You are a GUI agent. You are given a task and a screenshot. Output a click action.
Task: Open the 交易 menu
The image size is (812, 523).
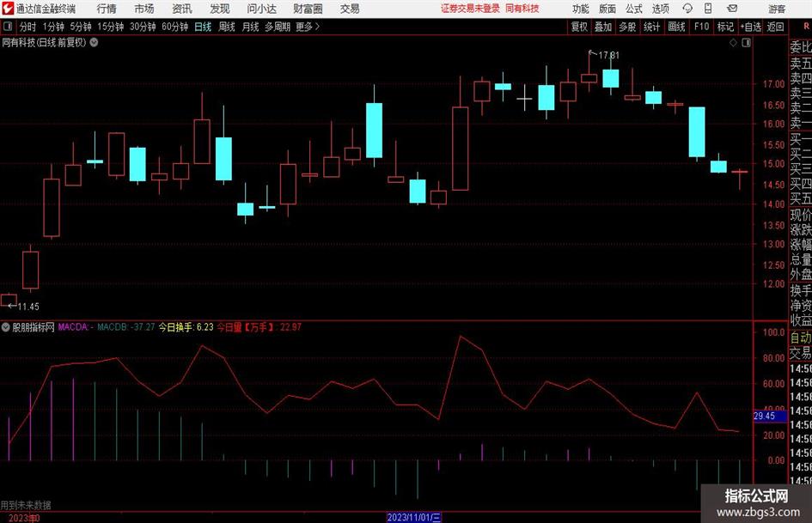click(x=350, y=9)
